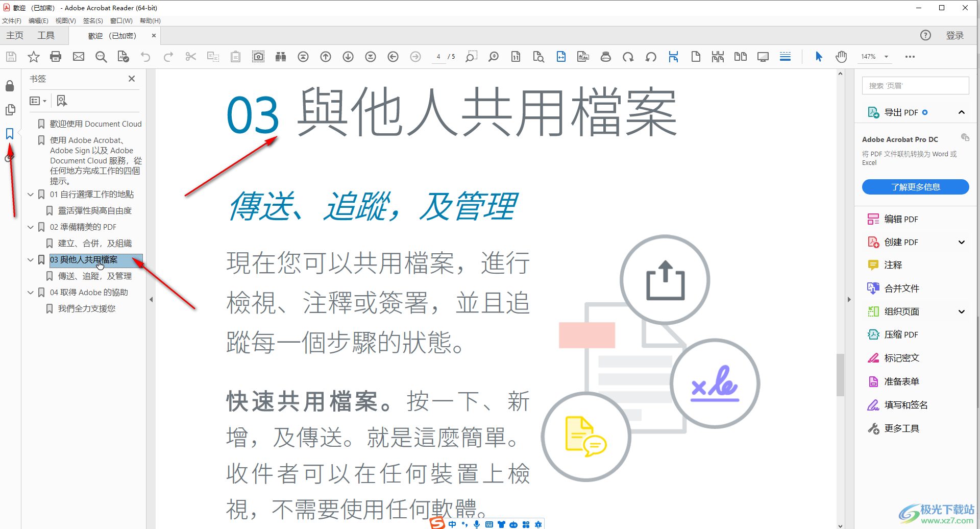980x529 pixels.
Task: Open the 帮助(H) menu
Action: tap(150, 21)
